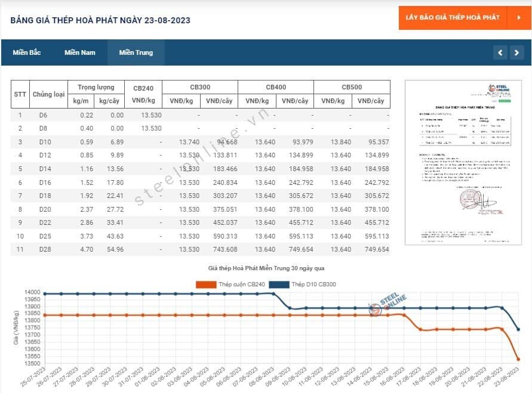Click the 95.357 value in D10 row
The height and width of the screenshot is (393, 532).
pyautogui.click(x=379, y=142)
